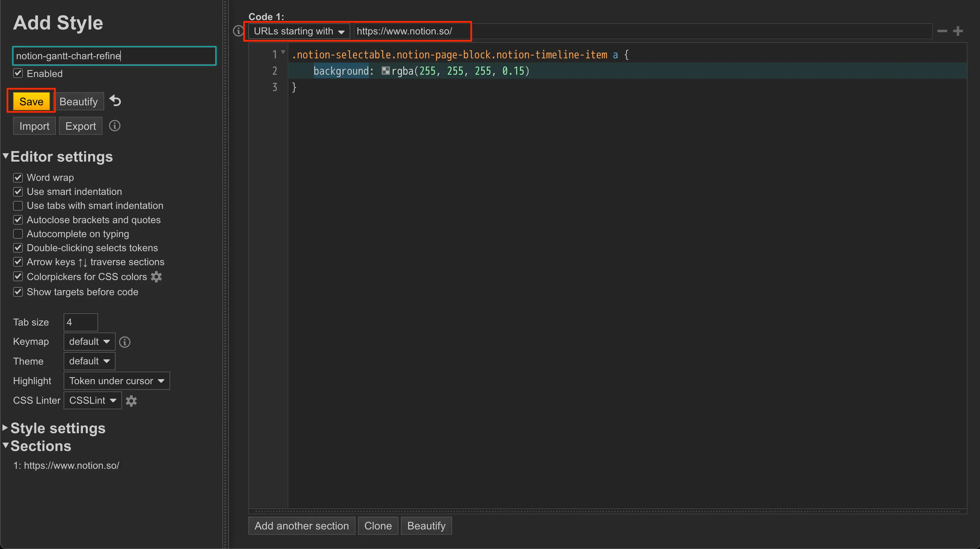Open the gear icon for CSS Linter settings
Image resolution: width=980 pixels, height=549 pixels.
coord(131,401)
